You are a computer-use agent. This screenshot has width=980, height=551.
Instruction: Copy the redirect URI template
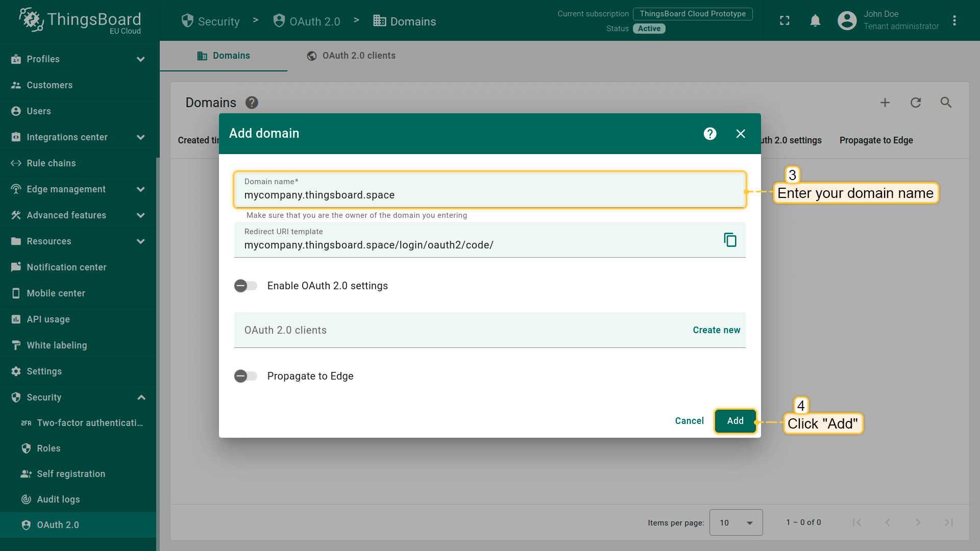pyautogui.click(x=730, y=240)
